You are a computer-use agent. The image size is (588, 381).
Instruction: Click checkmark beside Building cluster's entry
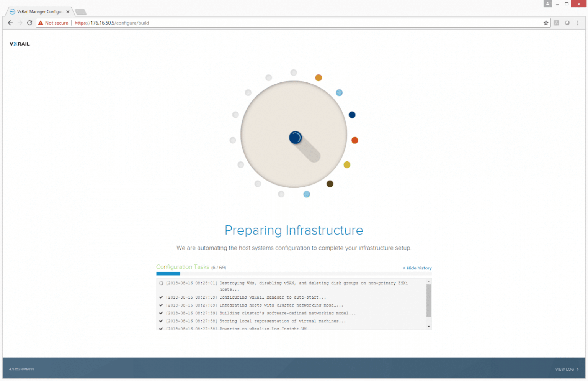[161, 313]
